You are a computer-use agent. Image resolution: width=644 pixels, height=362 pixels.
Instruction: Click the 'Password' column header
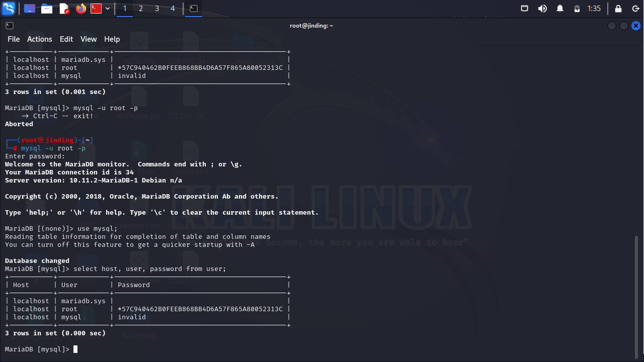click(x=134, y=285)
